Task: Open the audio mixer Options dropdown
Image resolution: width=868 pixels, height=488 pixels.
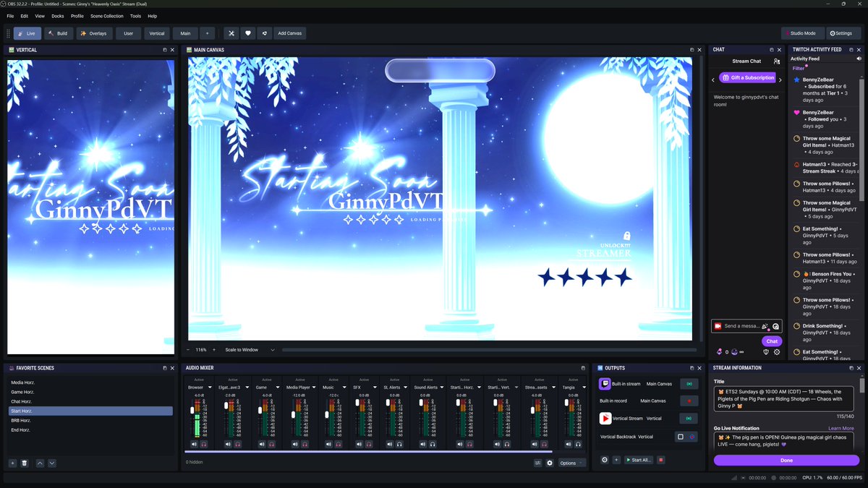Action: pos(571,463)
